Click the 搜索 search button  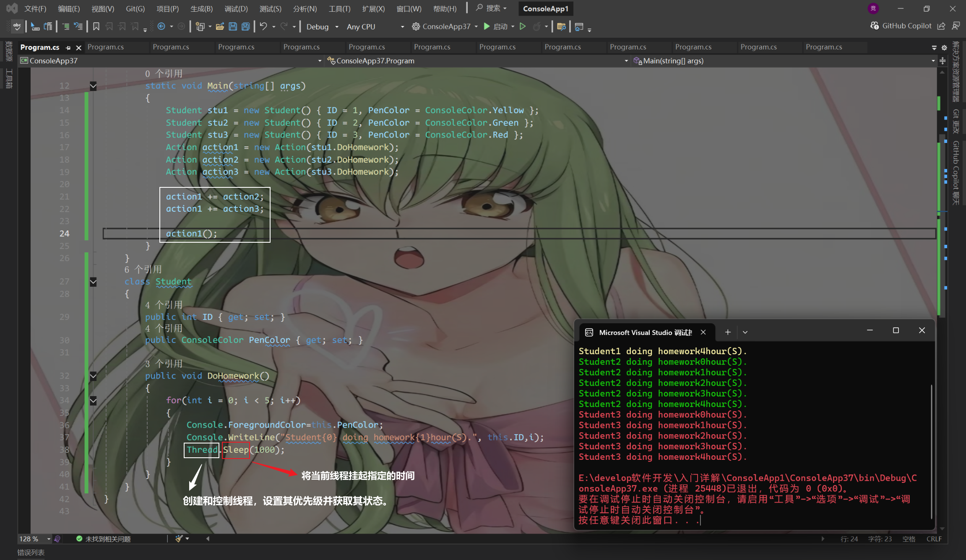click(492, 8)
